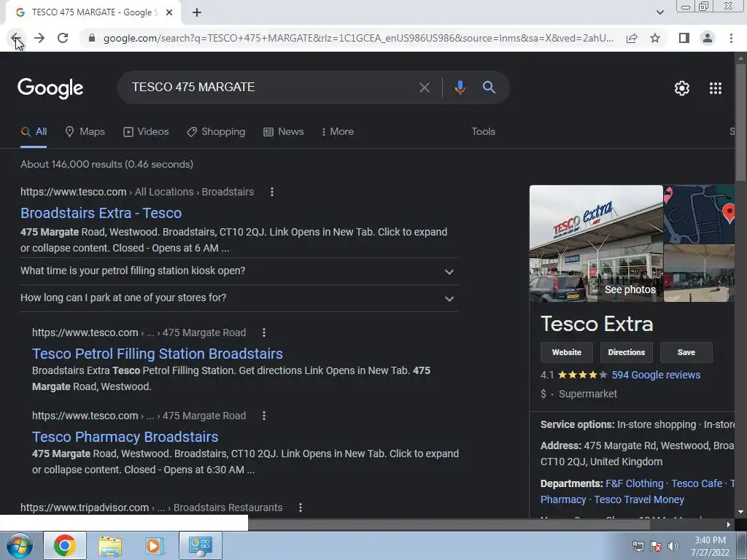Switch to the Shopping tab
Screen dimensions: 747x560
(216, 132)
